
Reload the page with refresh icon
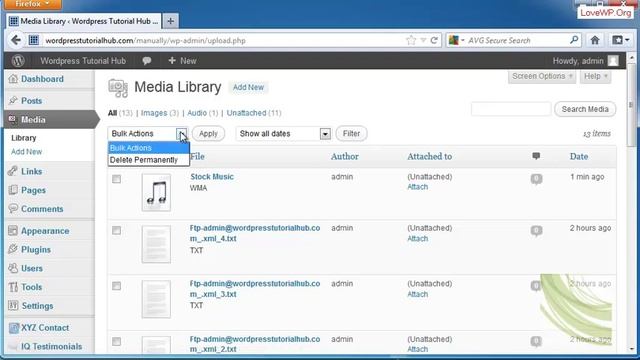coord(434,40)
